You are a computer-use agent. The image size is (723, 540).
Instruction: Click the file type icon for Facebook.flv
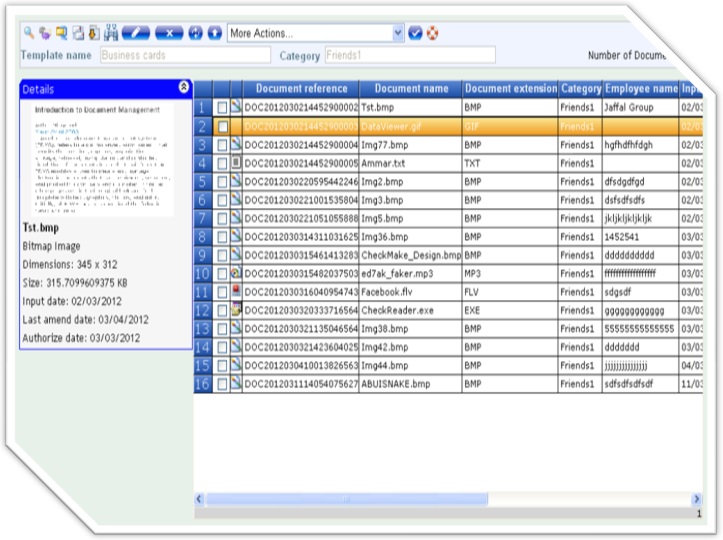click(x=236, y=291)
